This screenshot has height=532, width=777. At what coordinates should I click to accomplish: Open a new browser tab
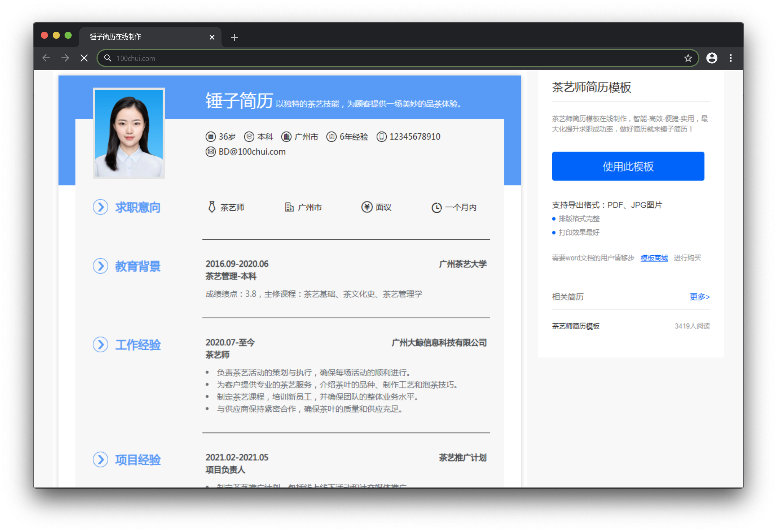pyautogui.click(x=234, y=37)
